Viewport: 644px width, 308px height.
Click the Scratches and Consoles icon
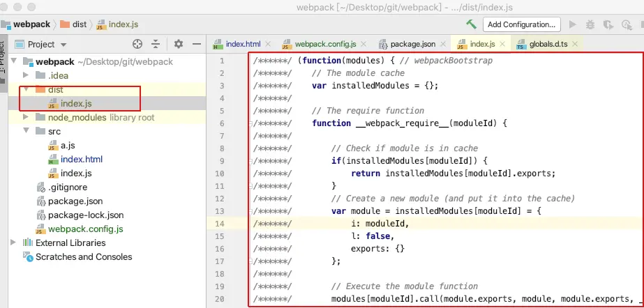click(x=27, y=256)
